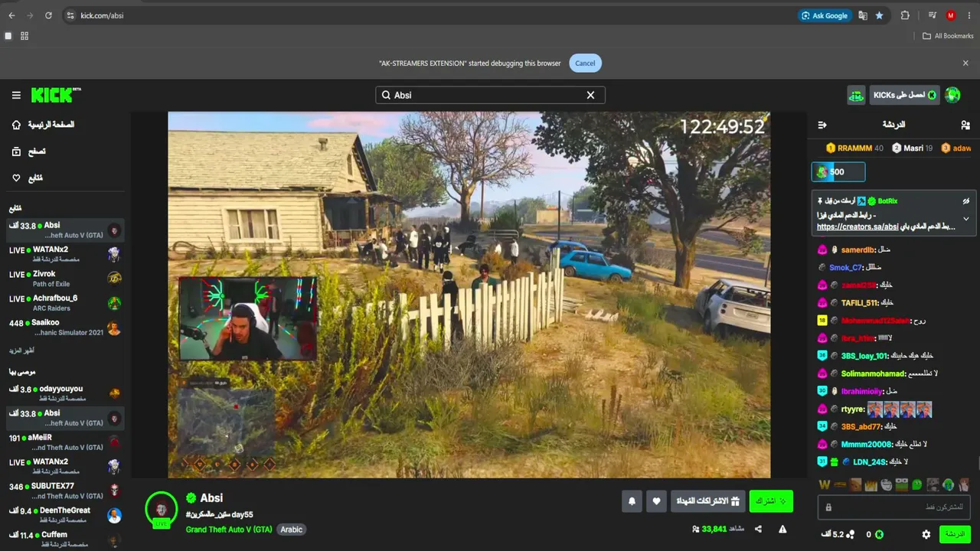Click Smok_C7 username in chat
The image size is (980, 551).
coord(845,268)
